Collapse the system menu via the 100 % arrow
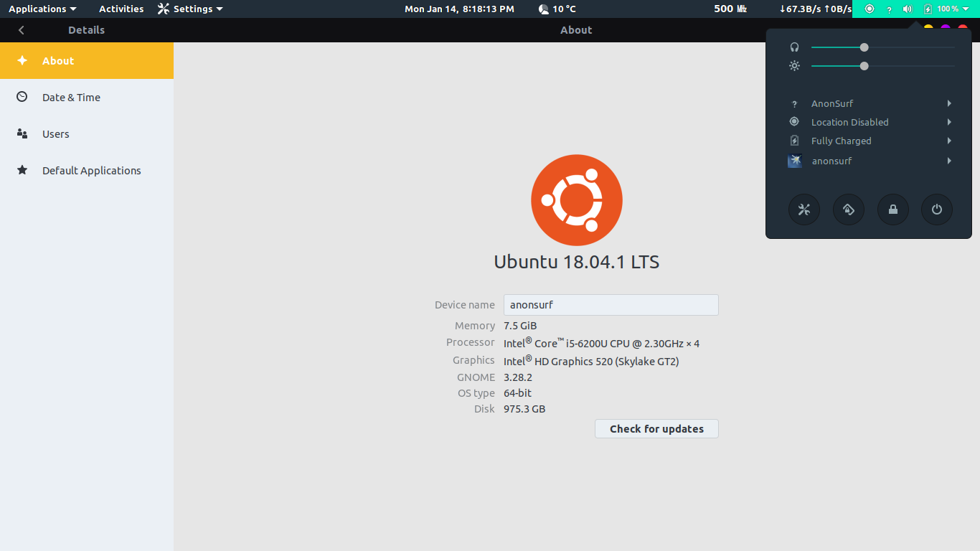980x551 pixels. [x=966, y=9]
